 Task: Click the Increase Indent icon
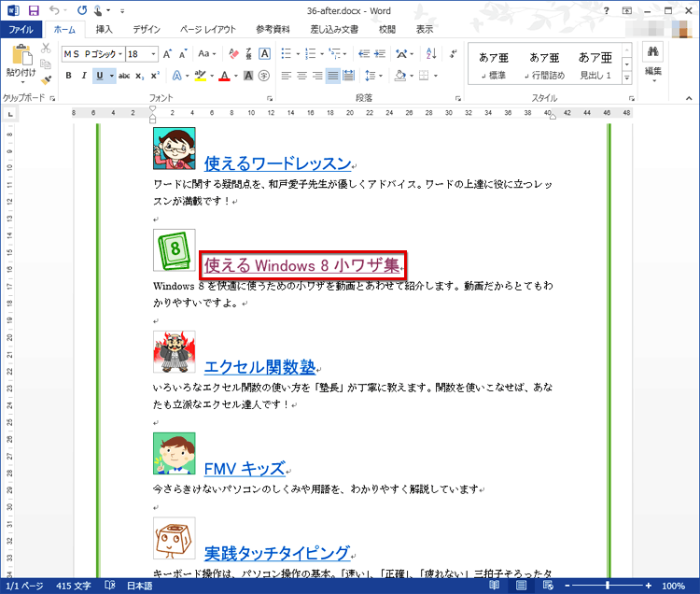pos(380,54)
